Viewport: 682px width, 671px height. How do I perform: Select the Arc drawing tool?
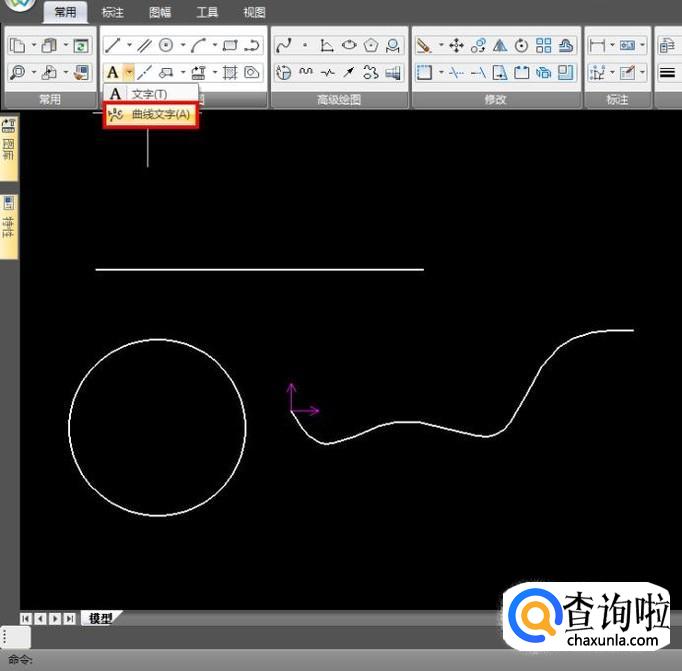tap(198, 46)
